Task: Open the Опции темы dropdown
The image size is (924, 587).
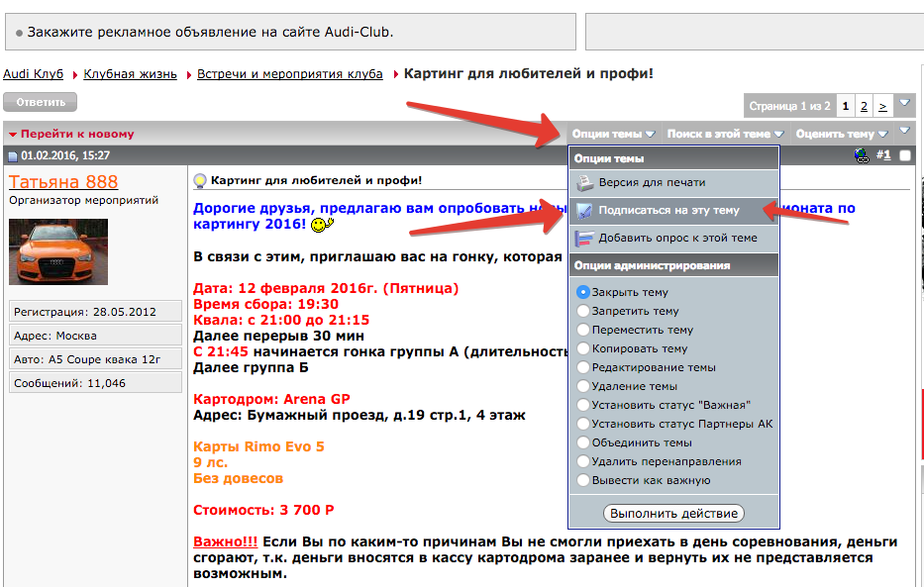Action: (613, 135)
